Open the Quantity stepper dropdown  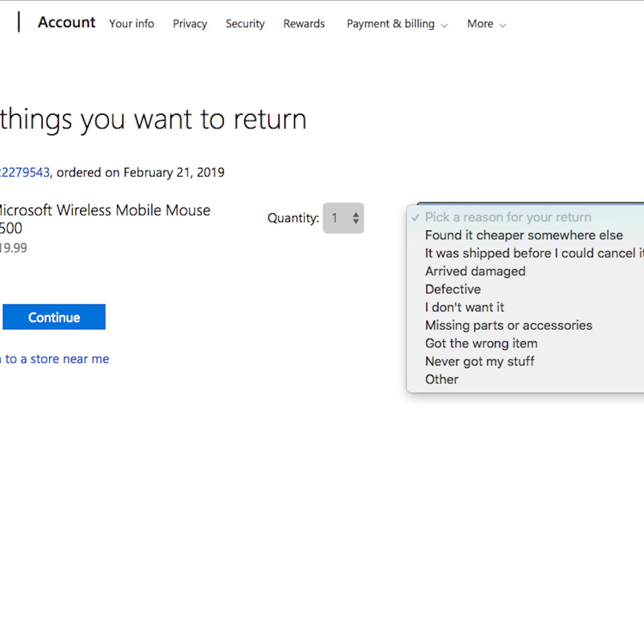tap(343, 218)
